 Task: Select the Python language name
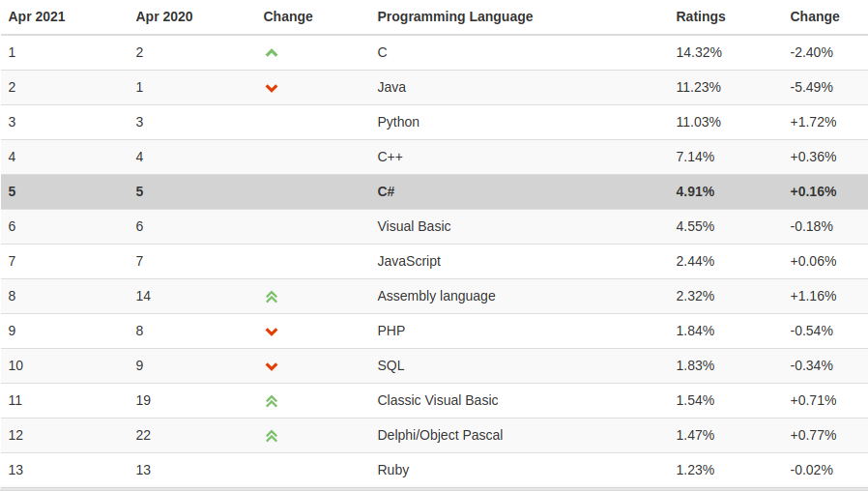coord(398,122)
